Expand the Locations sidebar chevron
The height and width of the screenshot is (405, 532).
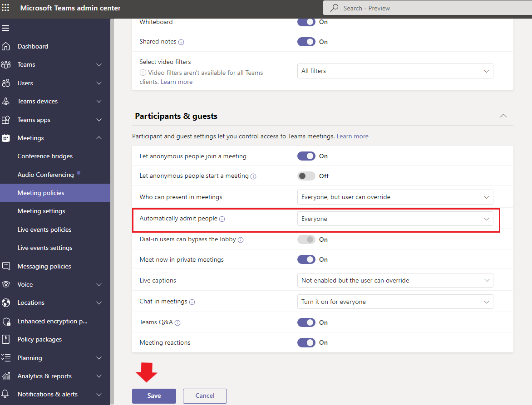[x=99, y=303]
